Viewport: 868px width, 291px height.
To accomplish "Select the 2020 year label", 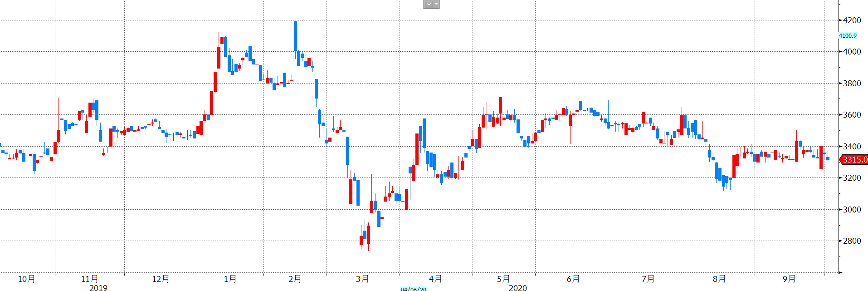I will [x=518, y=287].
